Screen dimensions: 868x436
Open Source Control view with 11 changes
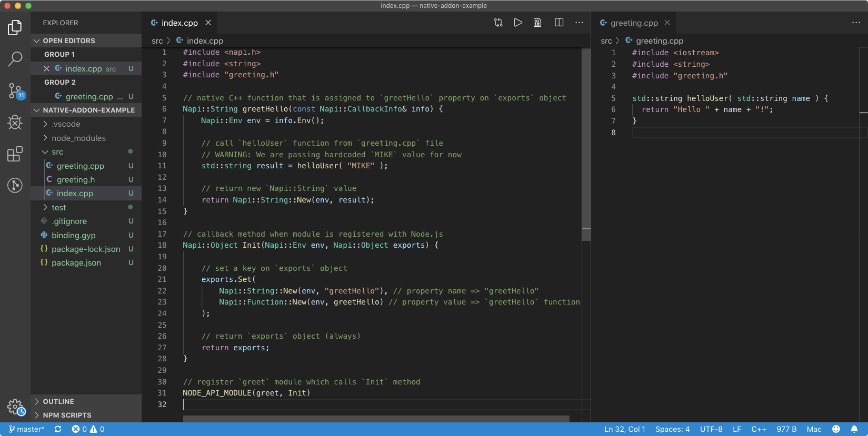16,90
